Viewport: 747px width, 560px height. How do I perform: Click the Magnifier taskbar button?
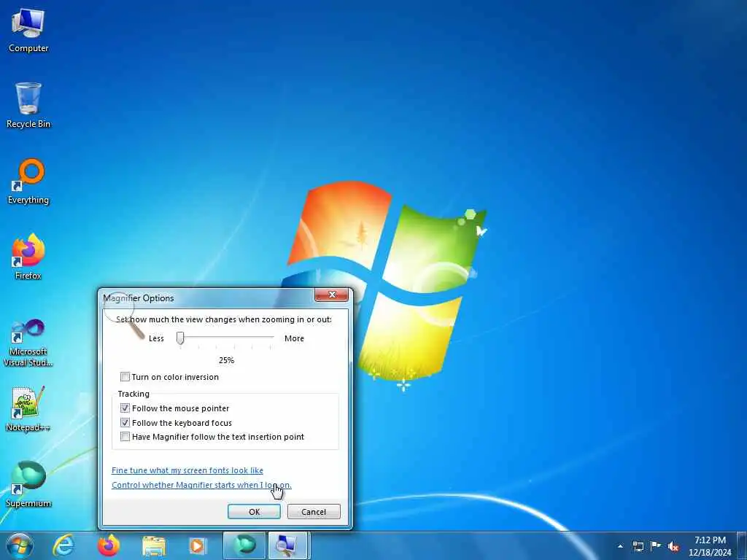point(289,545)
